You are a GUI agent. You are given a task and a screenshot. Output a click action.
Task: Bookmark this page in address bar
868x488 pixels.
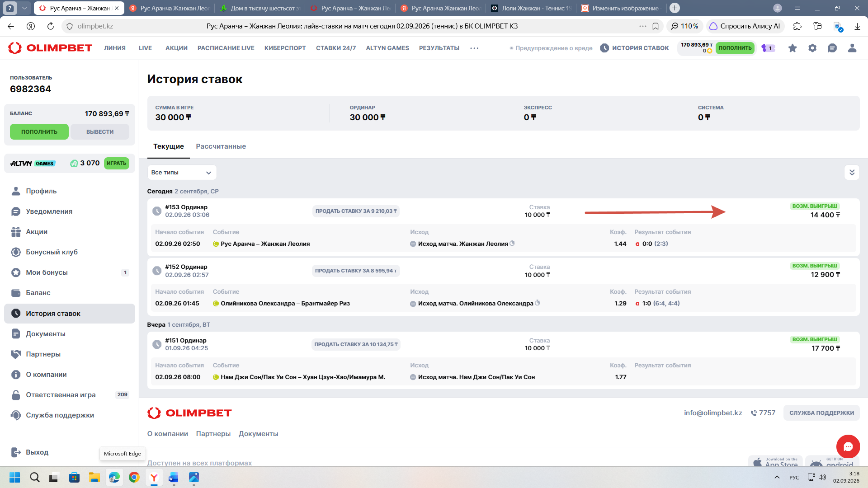point(656,26)
